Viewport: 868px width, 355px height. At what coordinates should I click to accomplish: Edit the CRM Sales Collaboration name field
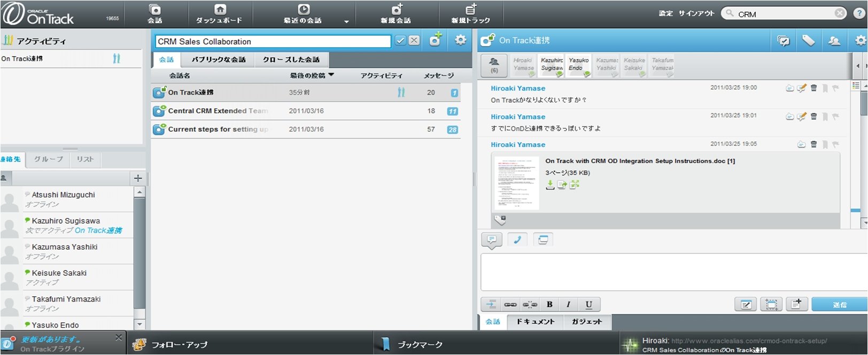[273, 41]
